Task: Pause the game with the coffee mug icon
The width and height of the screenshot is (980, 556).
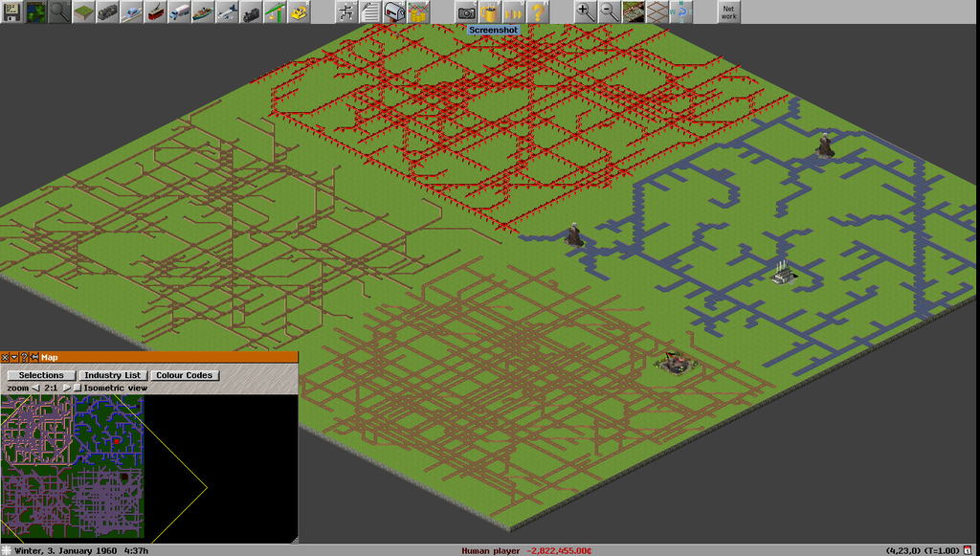Action: (490, 11)
